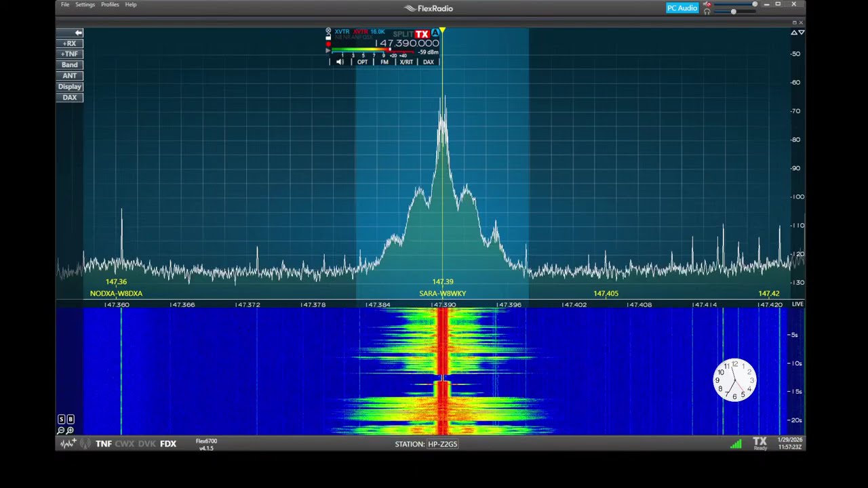
Task: Click the date and time display
Action: (789, 443)
